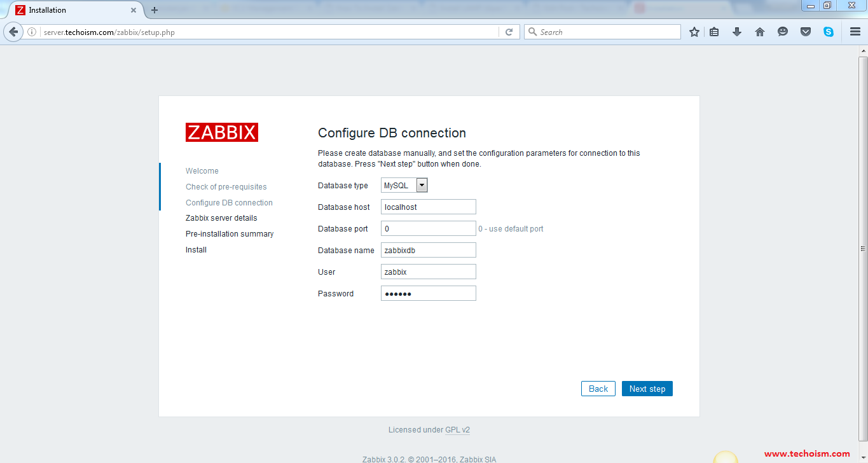Click the 'Database port' label
The image size is (868, 463).
tap(343, 229)
